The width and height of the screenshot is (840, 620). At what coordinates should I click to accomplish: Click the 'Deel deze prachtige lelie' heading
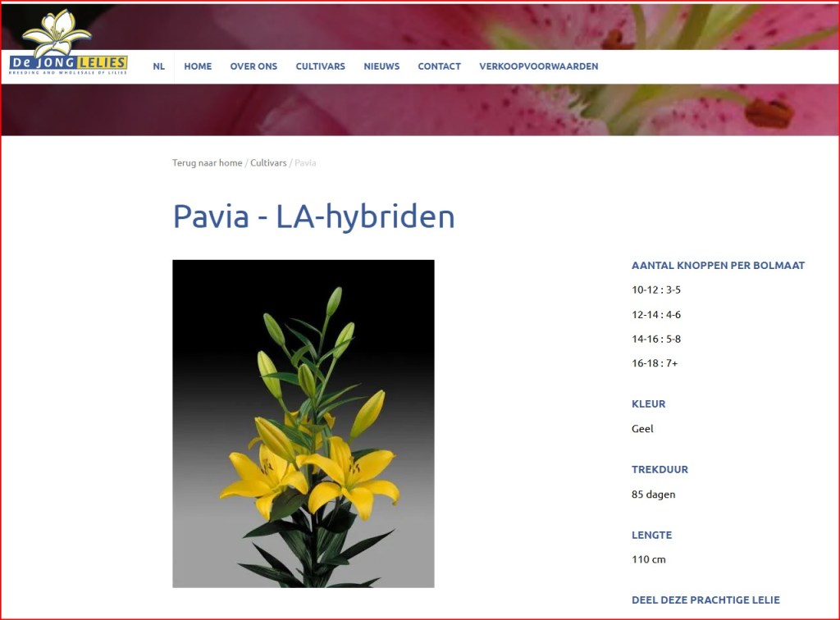point(705,600)
